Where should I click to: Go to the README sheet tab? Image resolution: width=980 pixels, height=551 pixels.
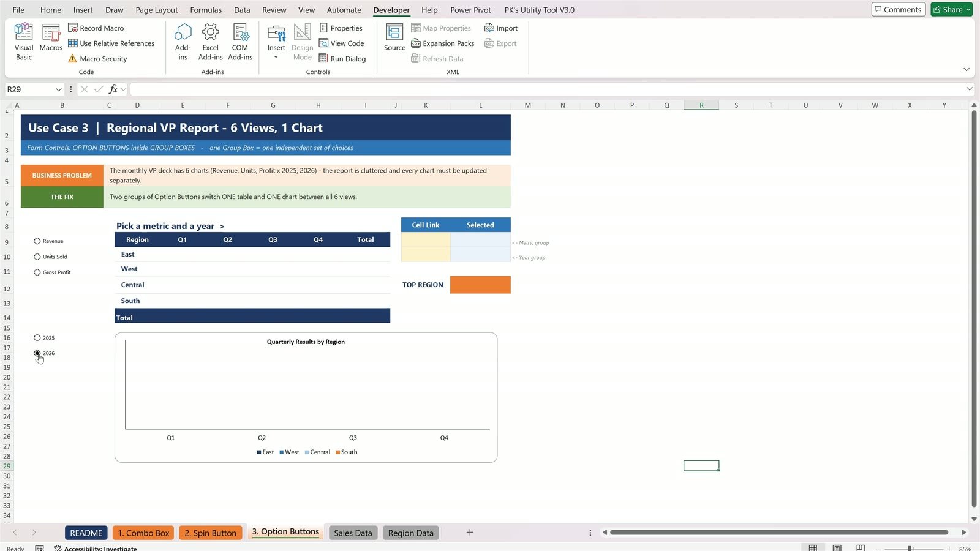pyautogui.click(x=86, y=533)
